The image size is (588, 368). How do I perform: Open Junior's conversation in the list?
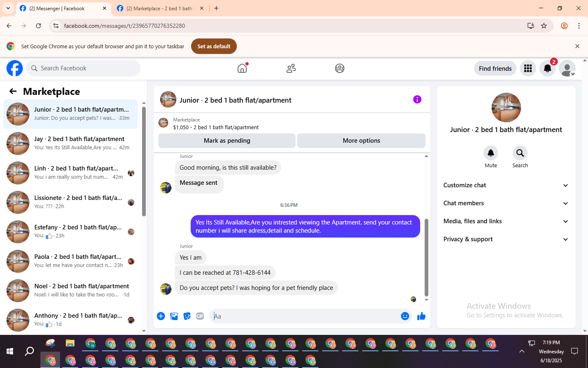(x=70, y=114)
